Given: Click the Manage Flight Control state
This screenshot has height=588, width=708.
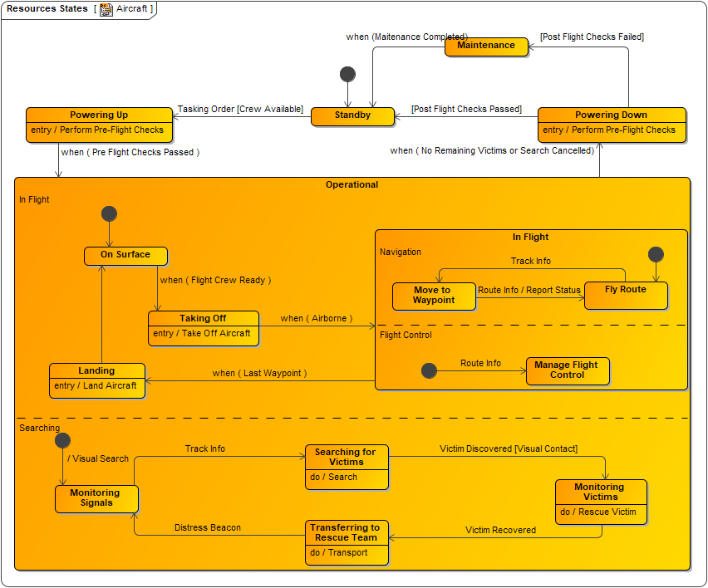Looking at the screenshot, I should click(568, 371).
